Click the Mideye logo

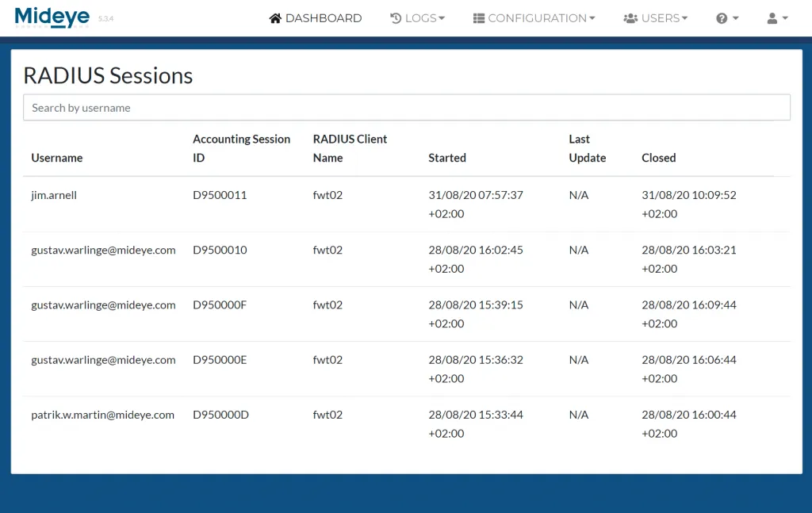pyautogui.click(x=51, y=16)
